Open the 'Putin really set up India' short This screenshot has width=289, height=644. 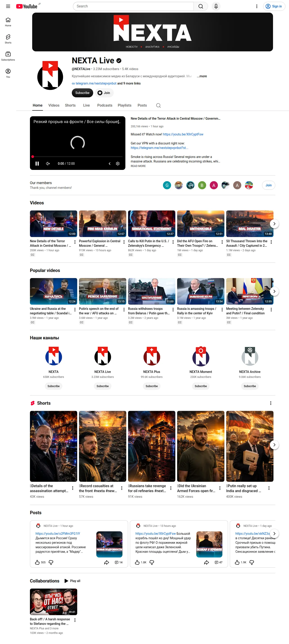tap(250, 446)
